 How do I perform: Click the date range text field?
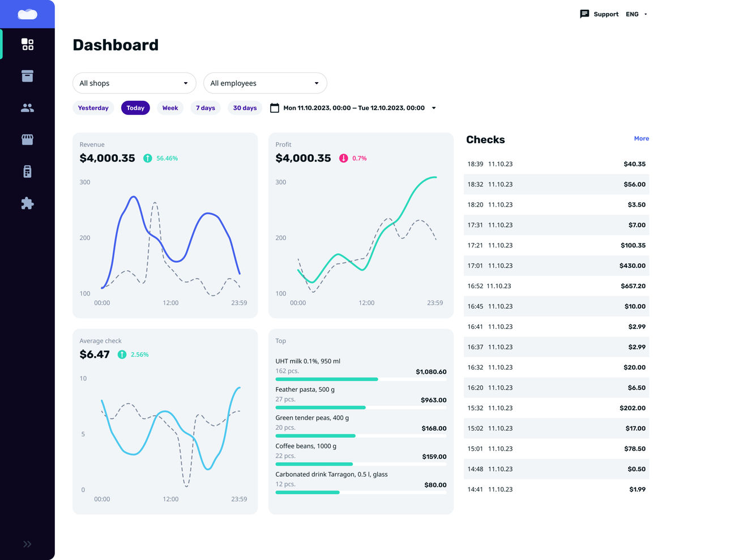(x=354, y=108)
